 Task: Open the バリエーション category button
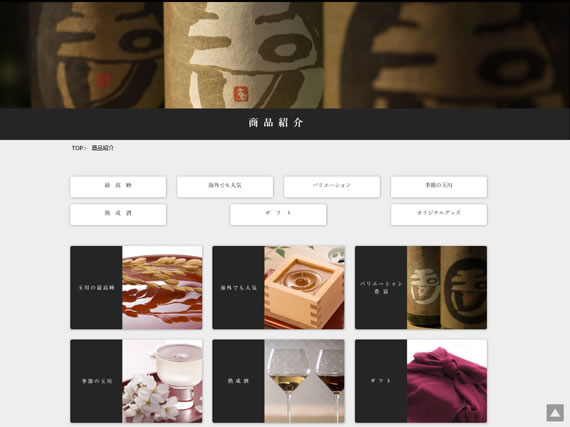pyautogui.click(x=332, y=187)
